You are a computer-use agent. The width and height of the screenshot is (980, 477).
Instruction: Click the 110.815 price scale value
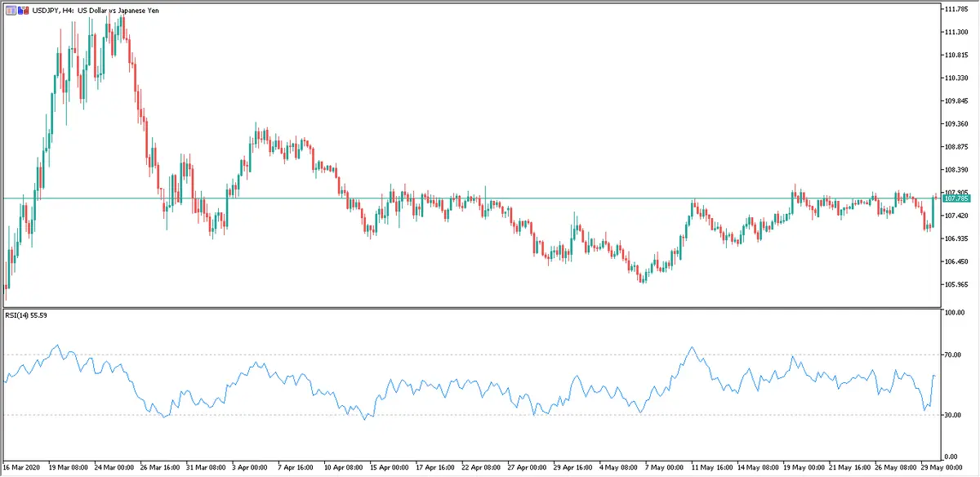(x=956, y=55)
